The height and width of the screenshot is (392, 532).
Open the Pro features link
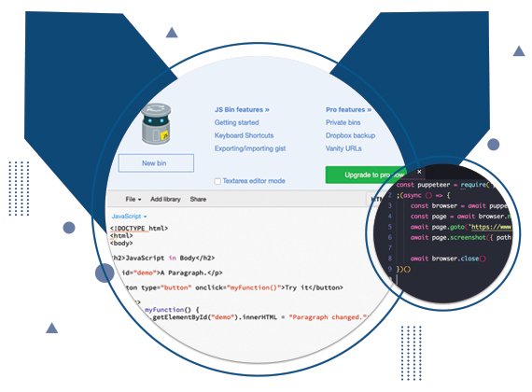348,109
